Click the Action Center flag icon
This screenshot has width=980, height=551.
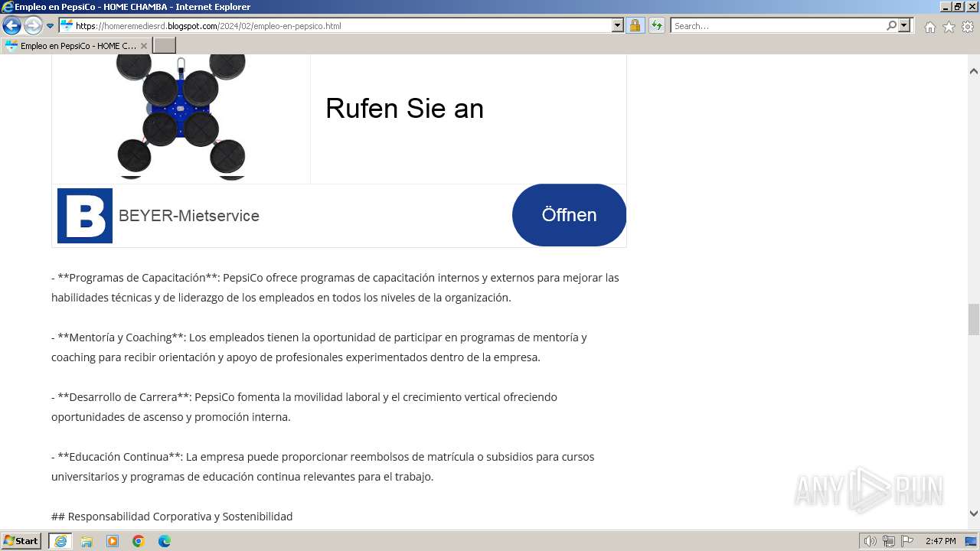pos(907,541)
